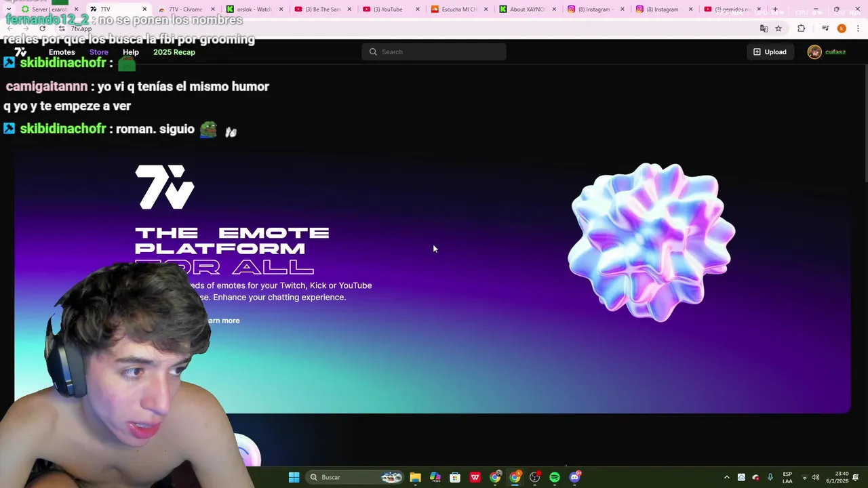Open the Wi-Fi network tray icon
The width and height of the screenshot is (868, 488).
[x=804, y=477]
